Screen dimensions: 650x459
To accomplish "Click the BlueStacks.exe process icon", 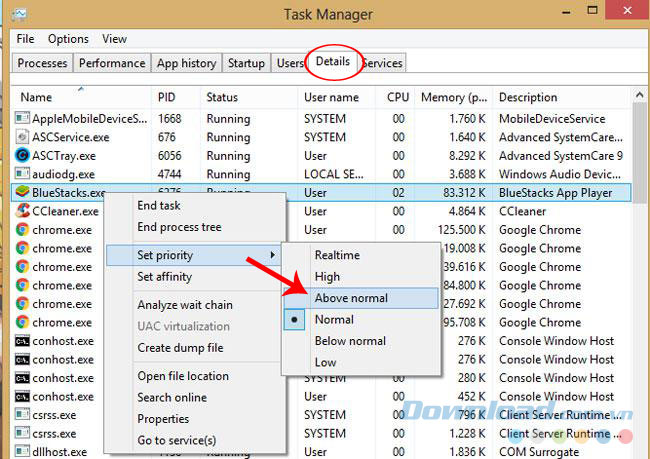I will pyautogui.click(x=24, y=193).
